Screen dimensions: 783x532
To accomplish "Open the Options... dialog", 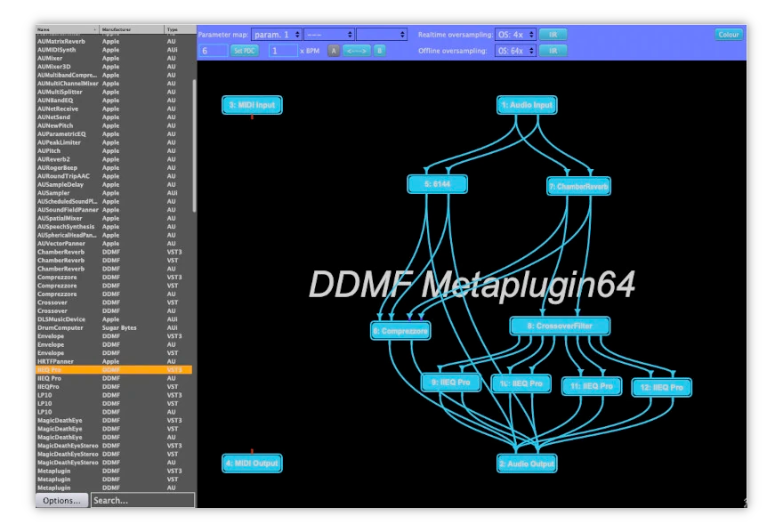I will click(x=61, y=500).
